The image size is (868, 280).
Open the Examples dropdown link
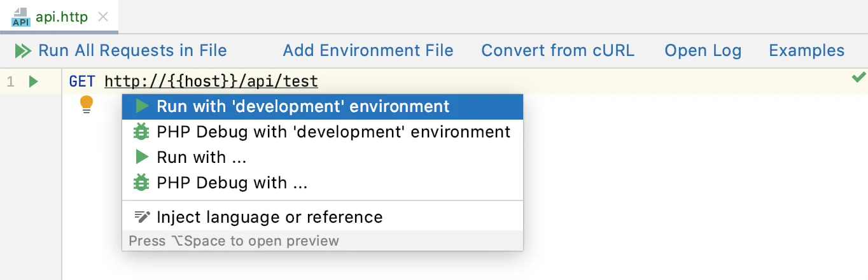(806, 51)
